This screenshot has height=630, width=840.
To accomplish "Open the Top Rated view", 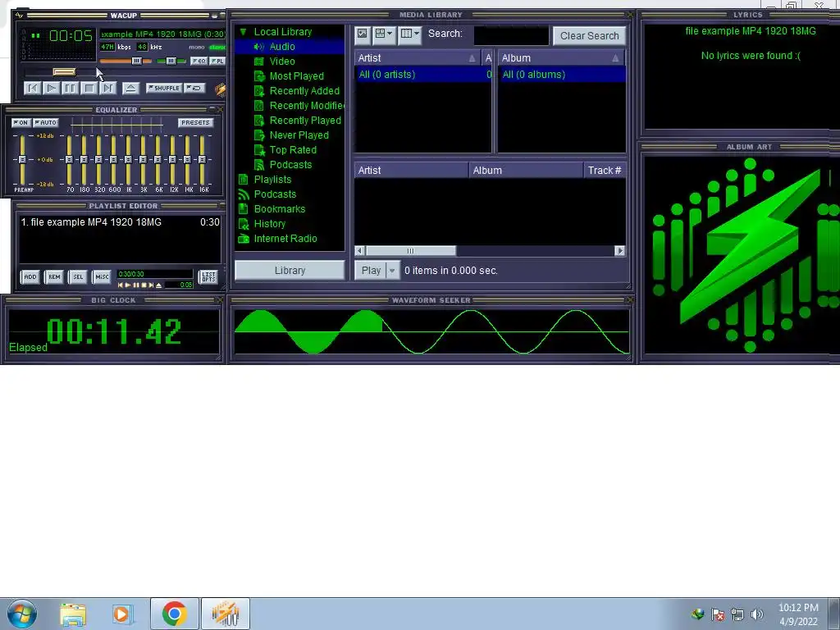I will pyautogui.click(x=293, y=150).
